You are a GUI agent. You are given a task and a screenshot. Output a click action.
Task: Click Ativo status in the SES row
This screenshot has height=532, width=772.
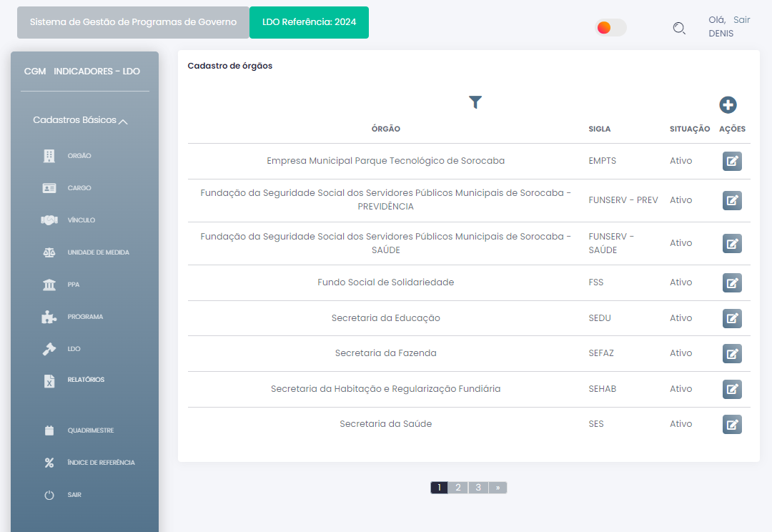(x=681, y=424)
